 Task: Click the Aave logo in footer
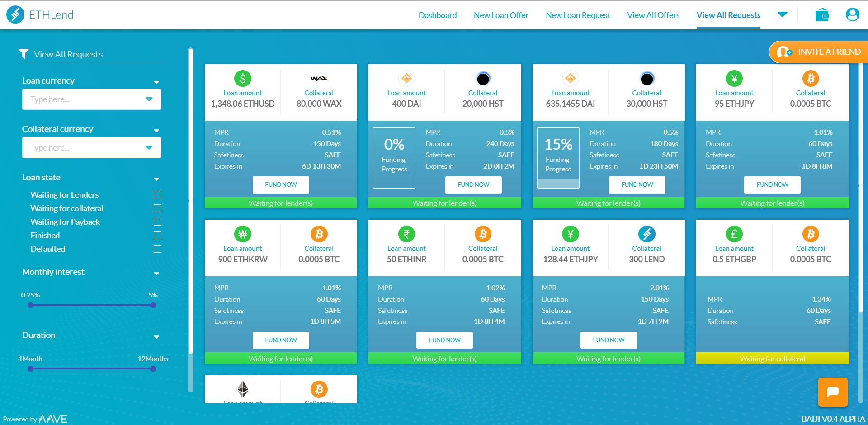click(53, 419)
